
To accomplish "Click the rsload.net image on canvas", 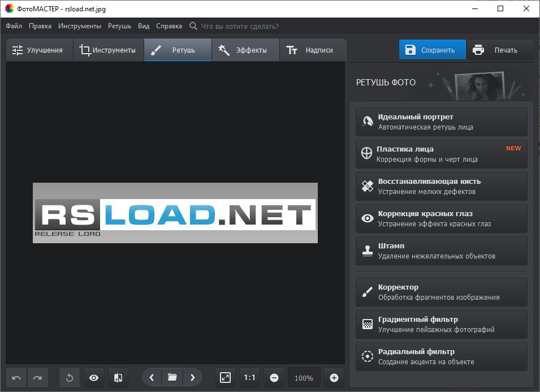I will click(175, 213).
